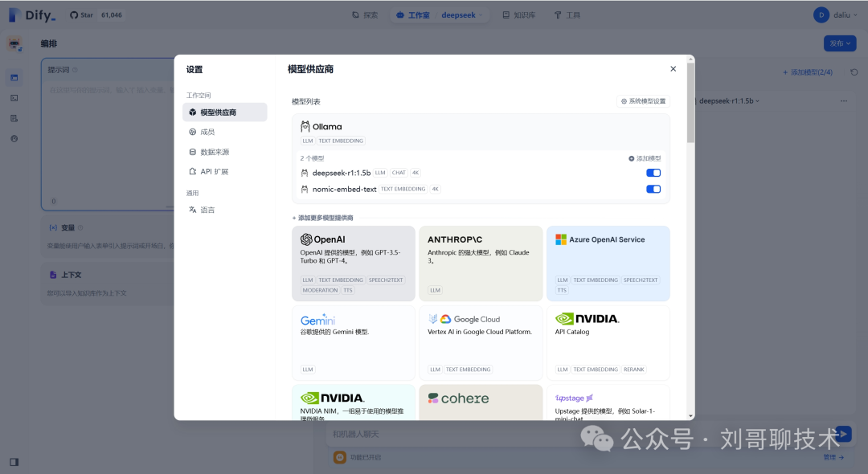Image resolution: width=868 pixels, height=474 pixels.
Task: Click the robot app icon in sidebar
Action: pos(14,43)
